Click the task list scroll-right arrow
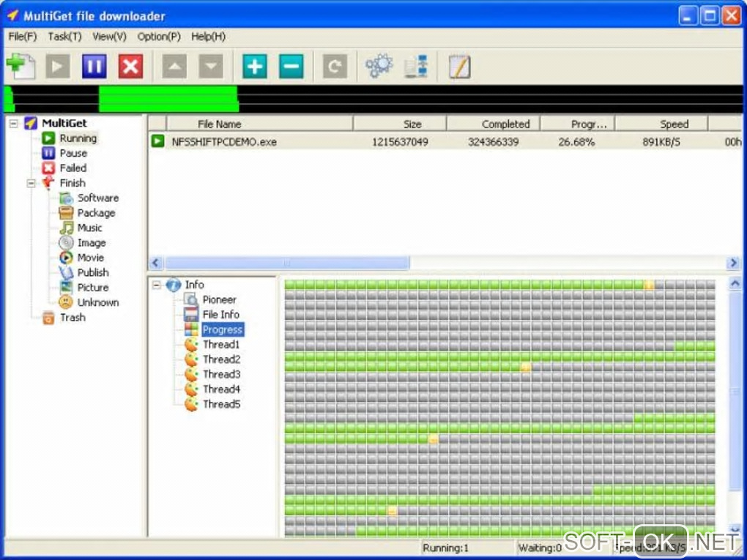The image size is (747, 560). (x=733, y=263)
